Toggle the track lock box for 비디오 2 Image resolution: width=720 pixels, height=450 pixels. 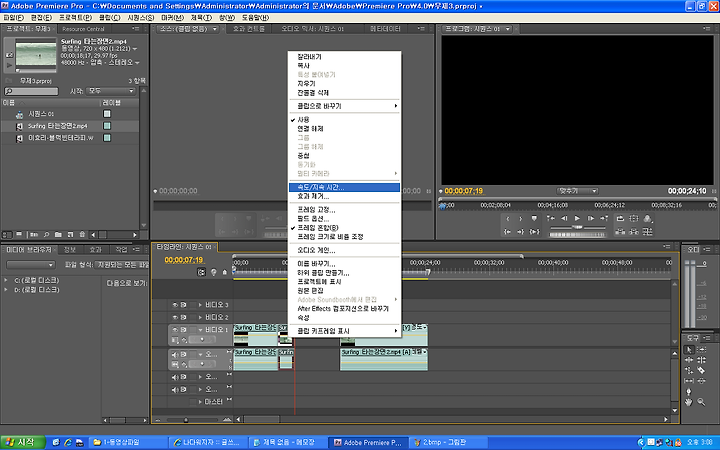pos(193,317)
